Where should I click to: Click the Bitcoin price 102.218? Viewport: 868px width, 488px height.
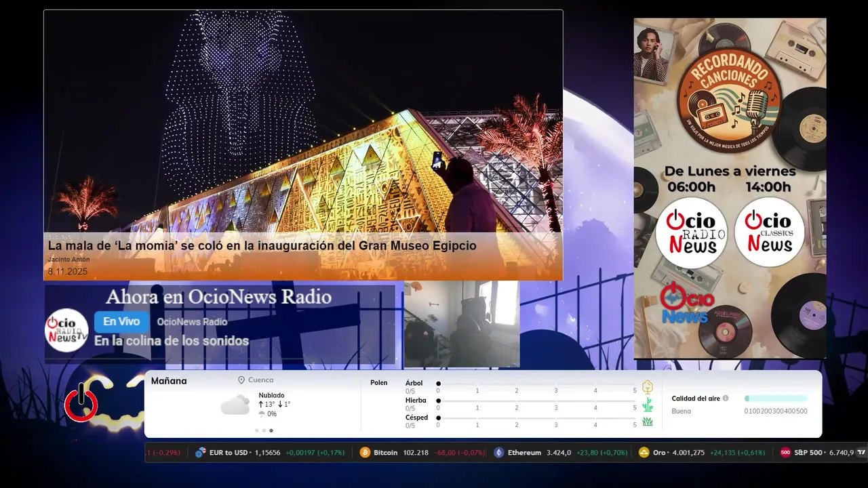[x=416, y=453]
